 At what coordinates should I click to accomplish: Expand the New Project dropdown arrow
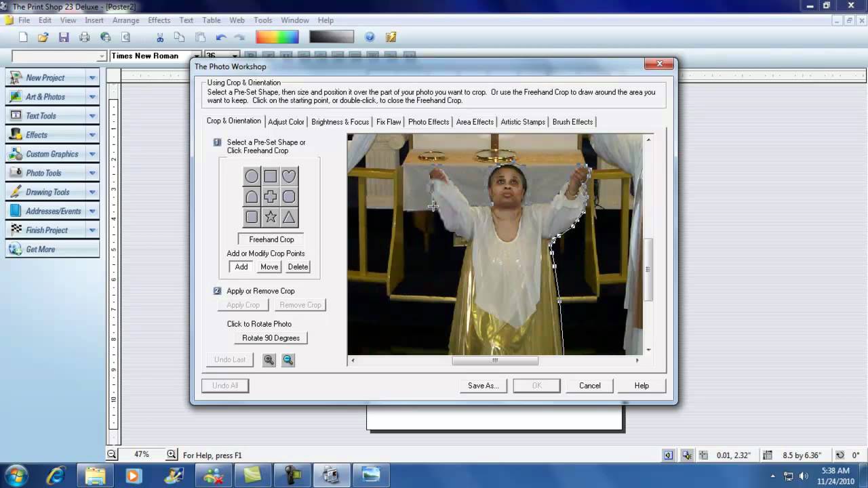(x=92, y=78)
